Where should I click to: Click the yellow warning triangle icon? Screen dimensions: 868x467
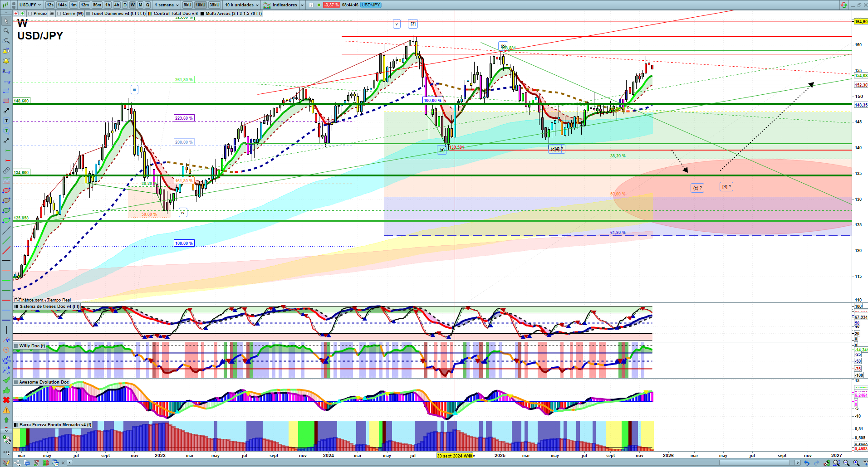[6, 410]
